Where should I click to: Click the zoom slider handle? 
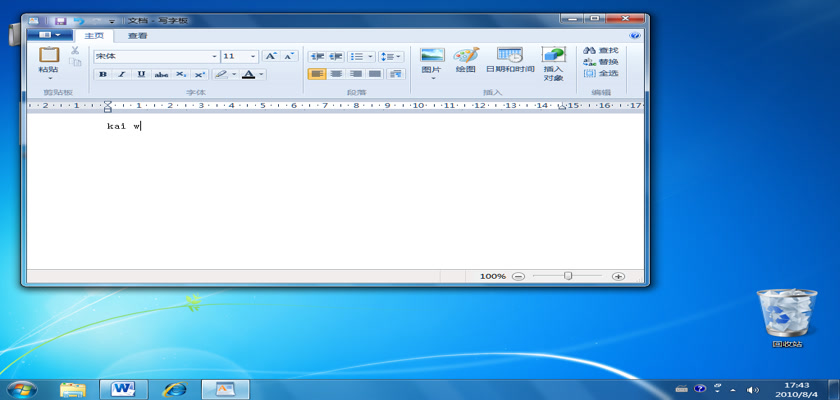[568, 275]
